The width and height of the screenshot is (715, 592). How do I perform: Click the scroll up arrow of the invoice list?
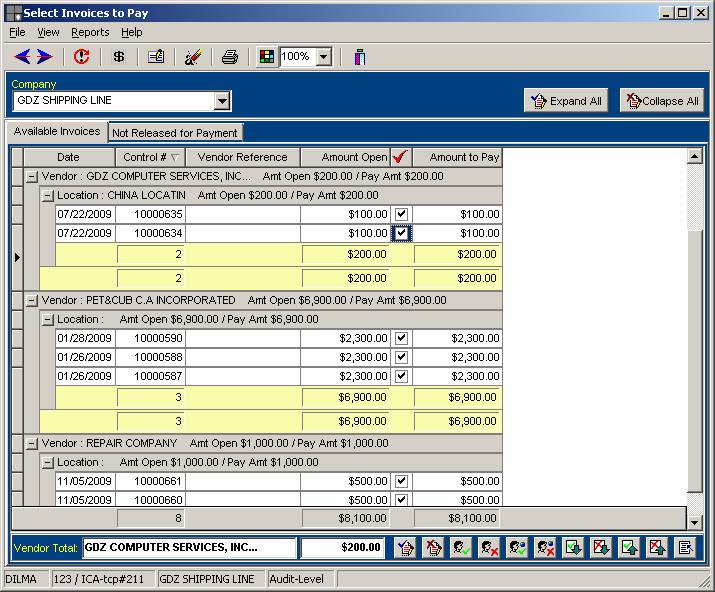tap(694, 156)
